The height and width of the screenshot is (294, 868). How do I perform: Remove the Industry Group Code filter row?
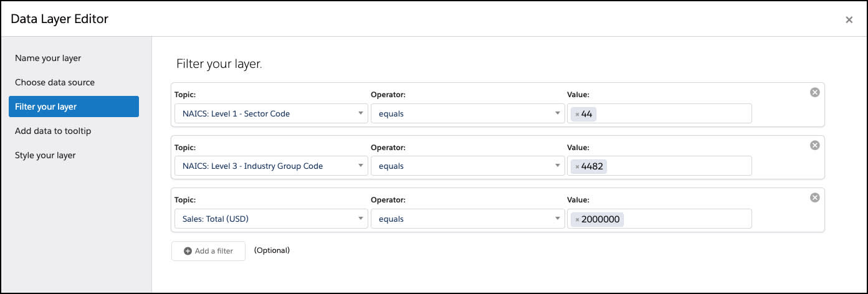pos(814,145)
